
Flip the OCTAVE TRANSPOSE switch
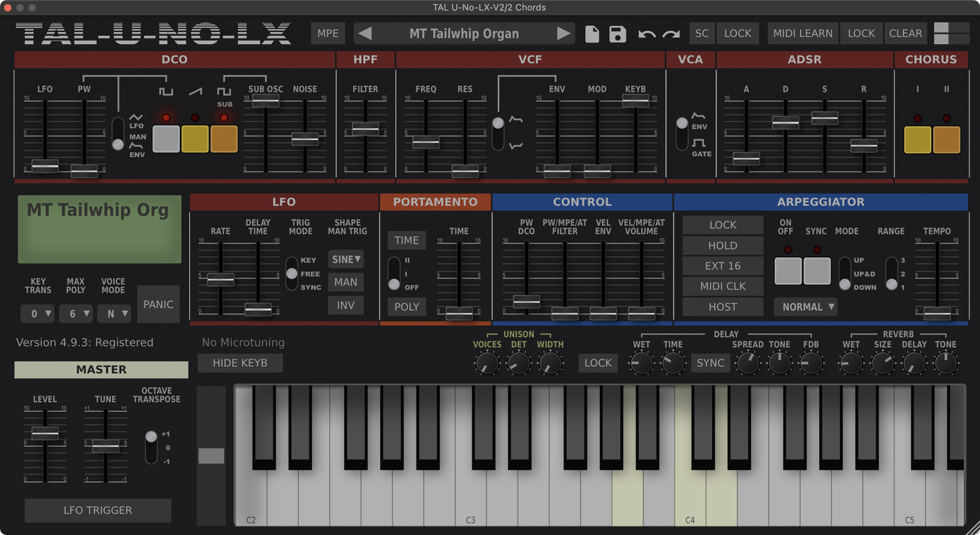151,447
